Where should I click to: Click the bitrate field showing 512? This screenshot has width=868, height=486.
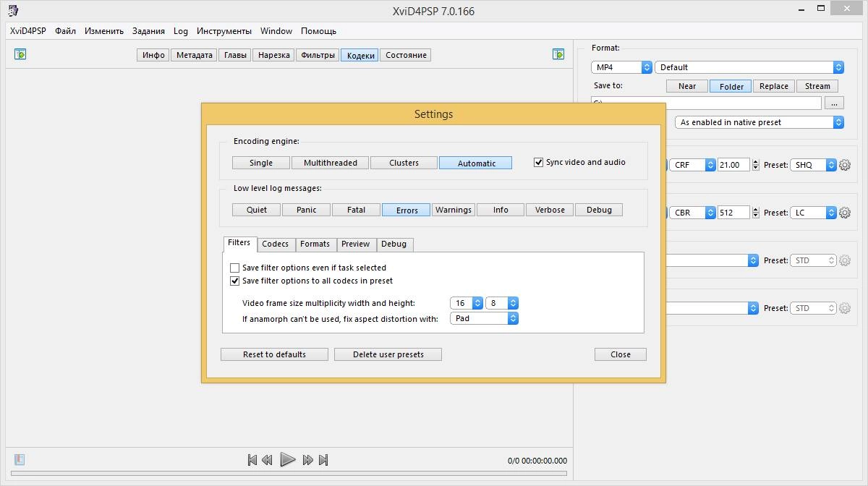(x=734, y=213)
